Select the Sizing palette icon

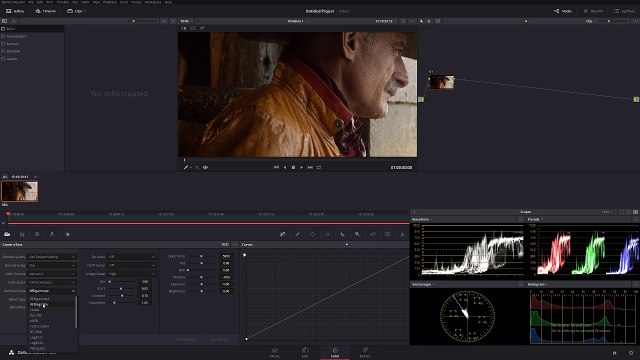[x=372, y=234]
